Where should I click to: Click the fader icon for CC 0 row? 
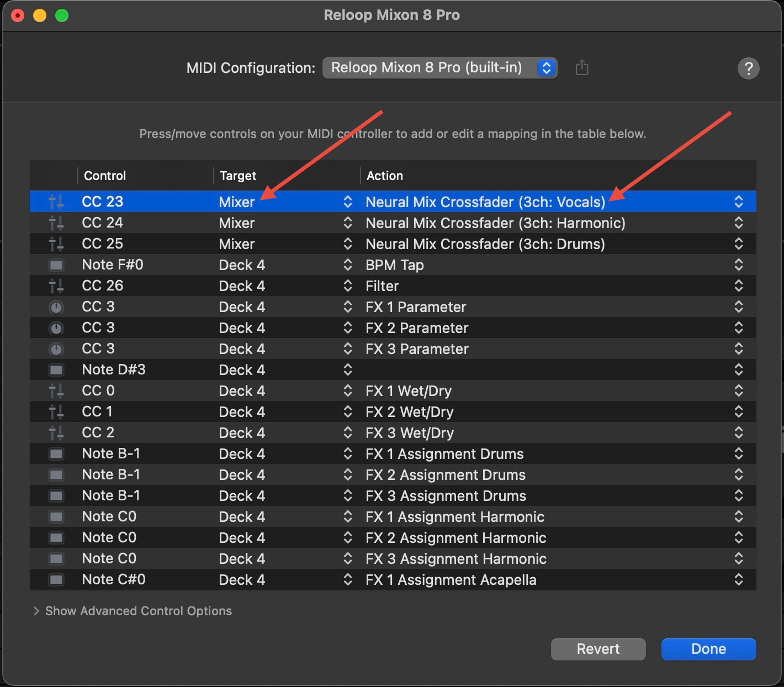[56, 391]
